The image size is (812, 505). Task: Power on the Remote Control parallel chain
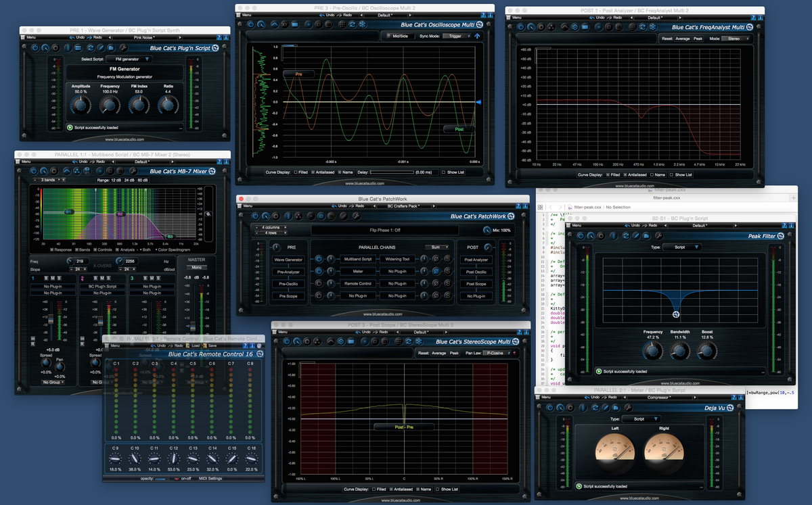pyautogui.click(x=320, y=283)
